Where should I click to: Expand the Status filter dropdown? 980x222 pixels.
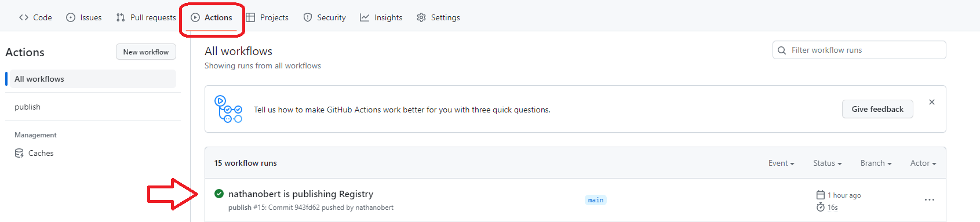(827, 163)
